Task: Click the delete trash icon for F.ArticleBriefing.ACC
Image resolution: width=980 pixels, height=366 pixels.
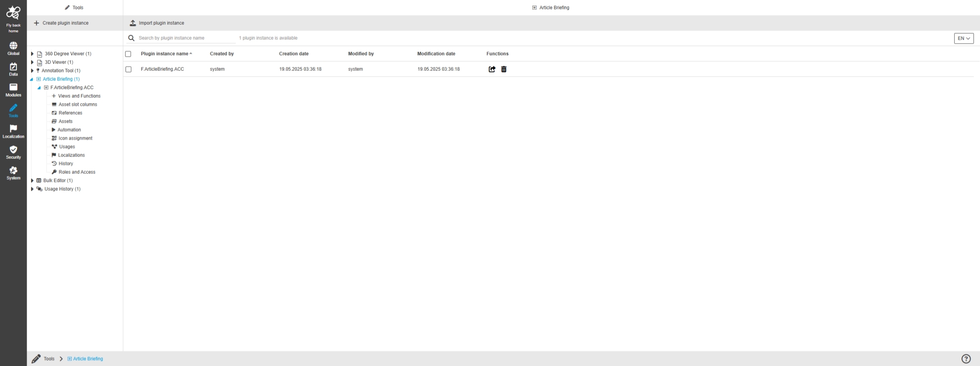Action: point(504,69)
